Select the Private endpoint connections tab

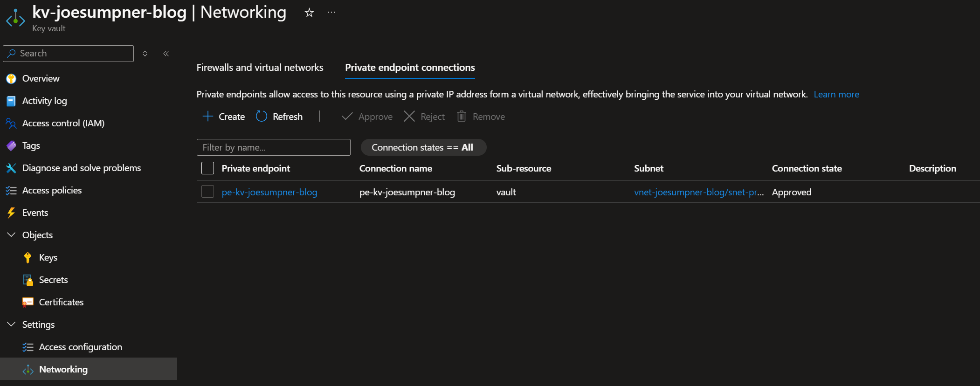point(410,68)
